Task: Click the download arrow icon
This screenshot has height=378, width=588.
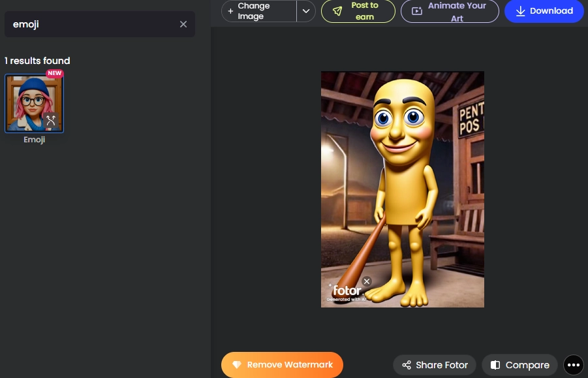Action: [x=521, y=11]
